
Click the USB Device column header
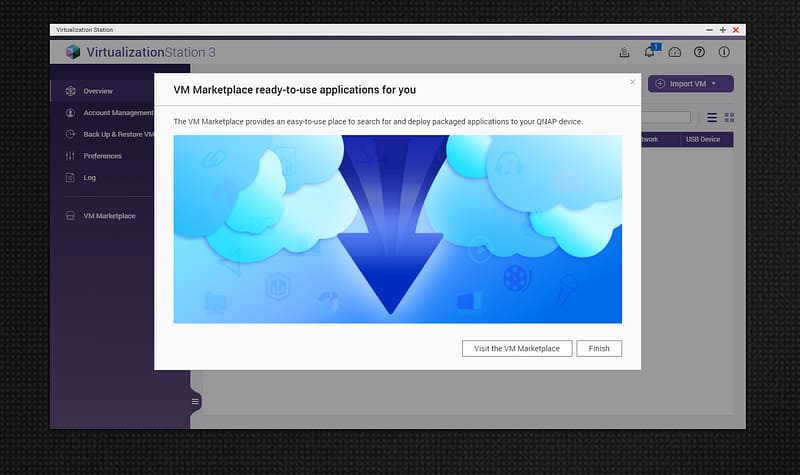(703, 139)
